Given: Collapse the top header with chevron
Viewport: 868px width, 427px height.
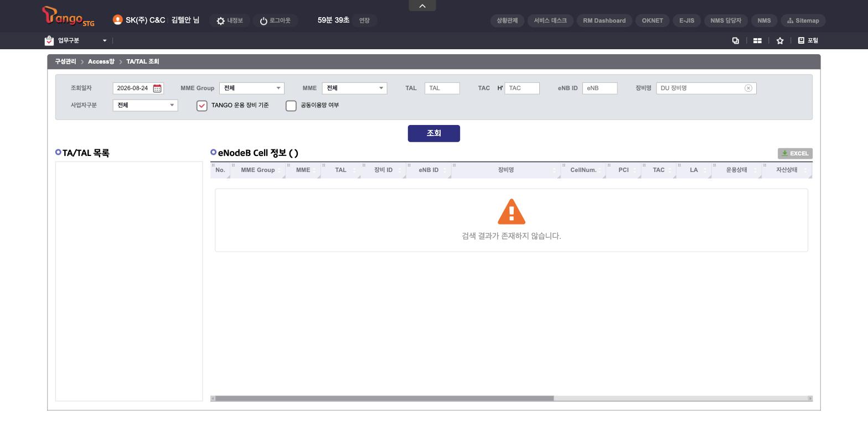Looking at the screenshot, I should coord(422,6).
